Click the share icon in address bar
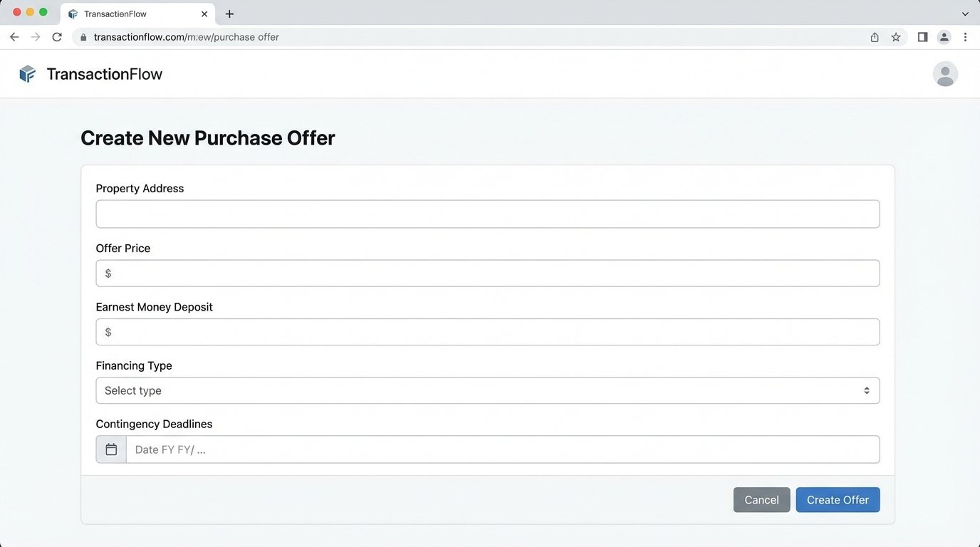The height and width of the screenshot is (547, 980). [x=875, y=37]
